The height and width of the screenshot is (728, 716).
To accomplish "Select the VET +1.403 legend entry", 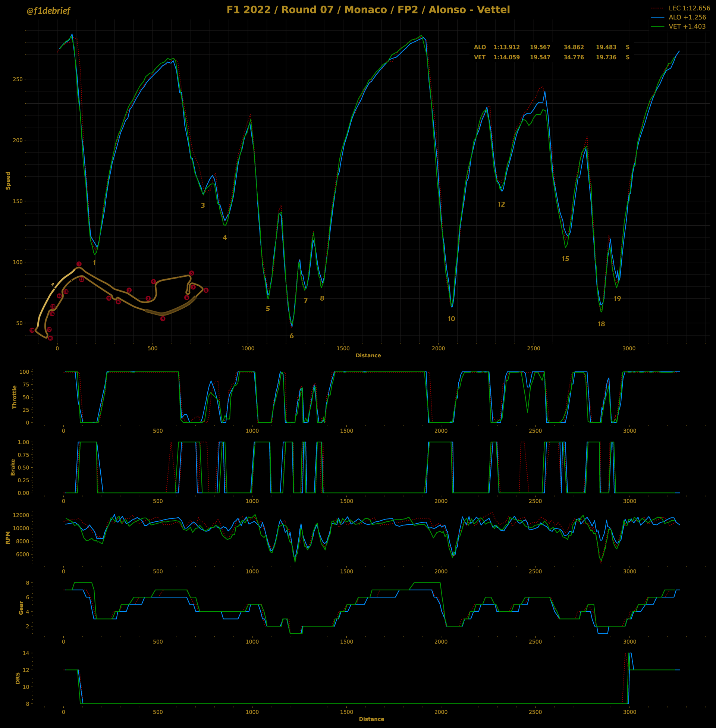I will 678,26.
